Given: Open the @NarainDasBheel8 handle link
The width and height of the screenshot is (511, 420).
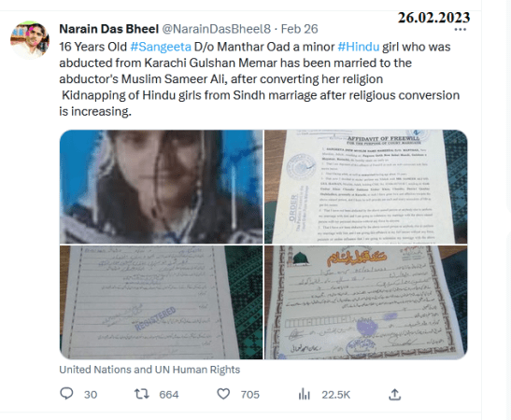Looking at the screenshot, I should tap(217, 29).
